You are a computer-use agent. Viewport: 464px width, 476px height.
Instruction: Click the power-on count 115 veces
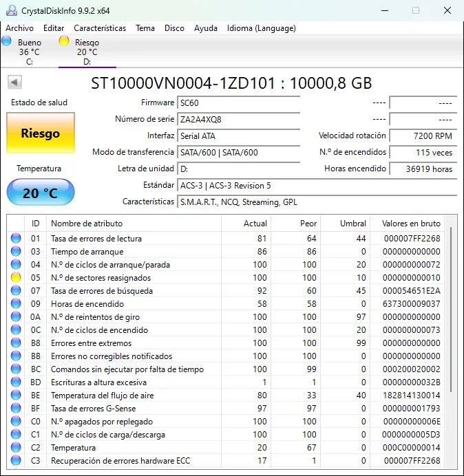tap(423, 152)
